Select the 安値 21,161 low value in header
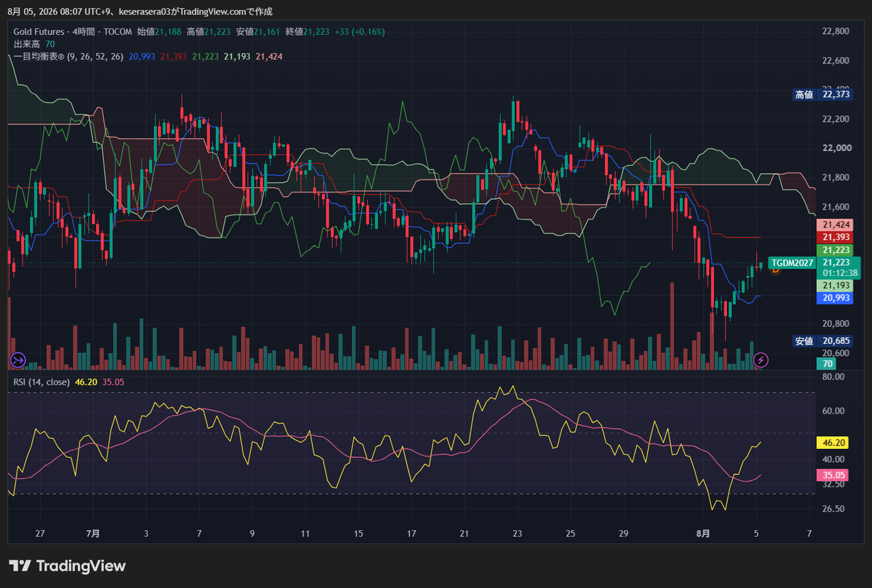The height and width of the screenshot is (588, 872). tap(258, 32)
